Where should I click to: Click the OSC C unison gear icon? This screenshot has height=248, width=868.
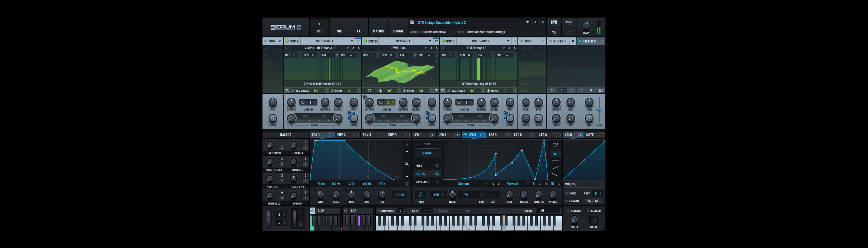[459, 102]
